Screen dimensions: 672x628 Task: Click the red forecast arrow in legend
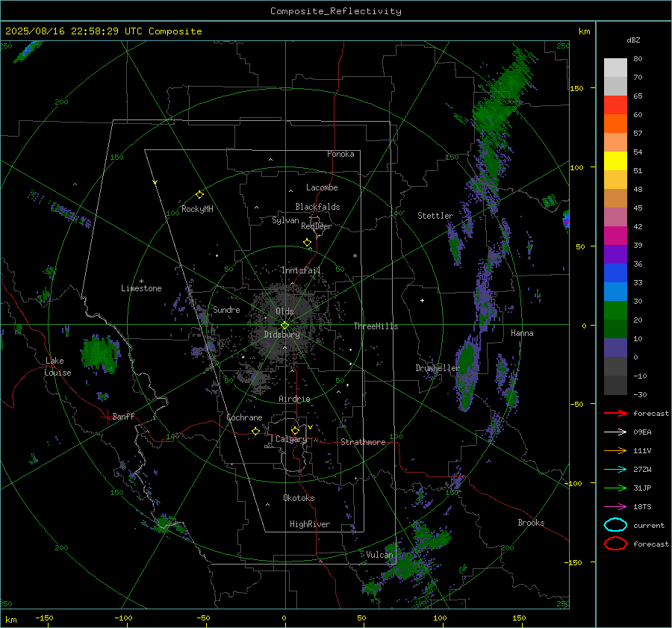(615, 413)
